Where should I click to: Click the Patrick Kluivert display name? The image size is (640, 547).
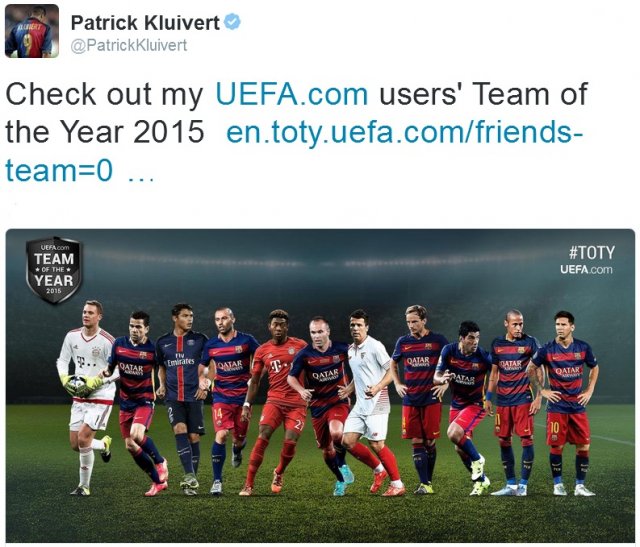pyautogui.click(x=145, y=23)
